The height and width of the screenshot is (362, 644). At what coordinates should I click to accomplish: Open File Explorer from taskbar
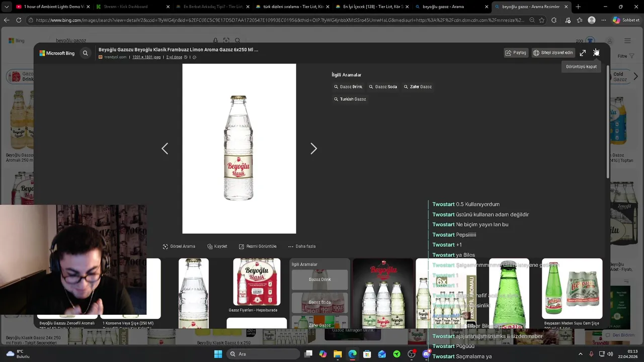click(338, 354)
